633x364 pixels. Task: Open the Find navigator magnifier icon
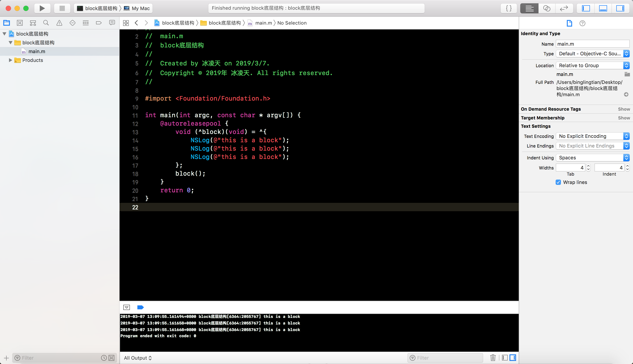46,23
